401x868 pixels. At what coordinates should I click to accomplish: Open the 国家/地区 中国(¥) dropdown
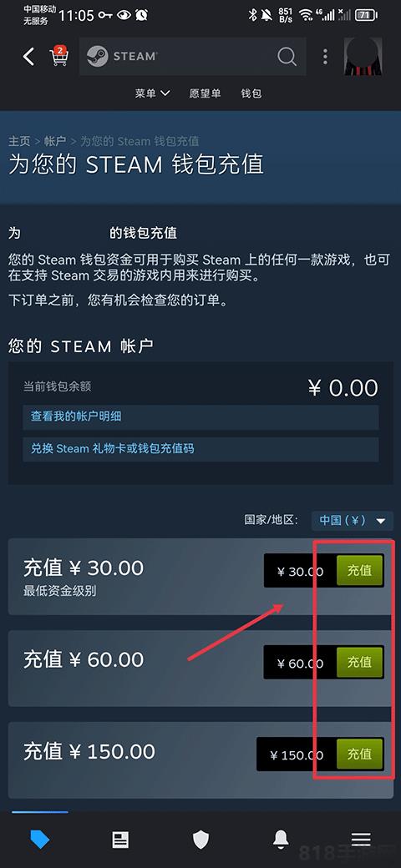pyautogui.click(x=353, y=521)
